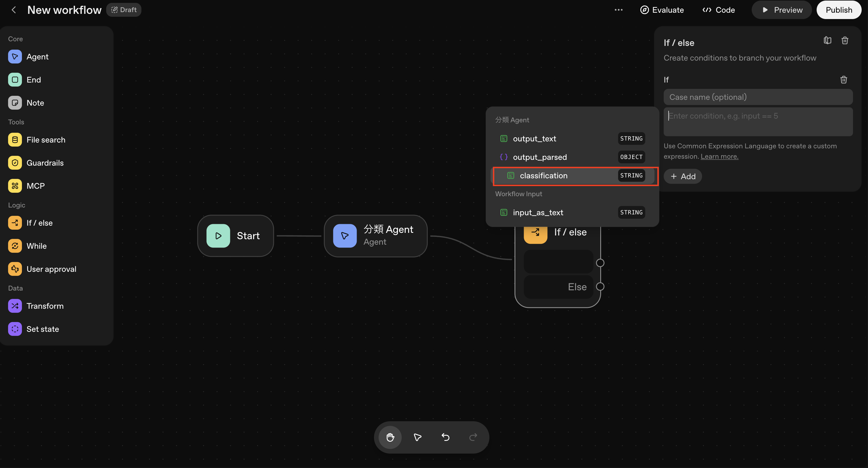Switch to pointer selection tool

click(418, 437)
